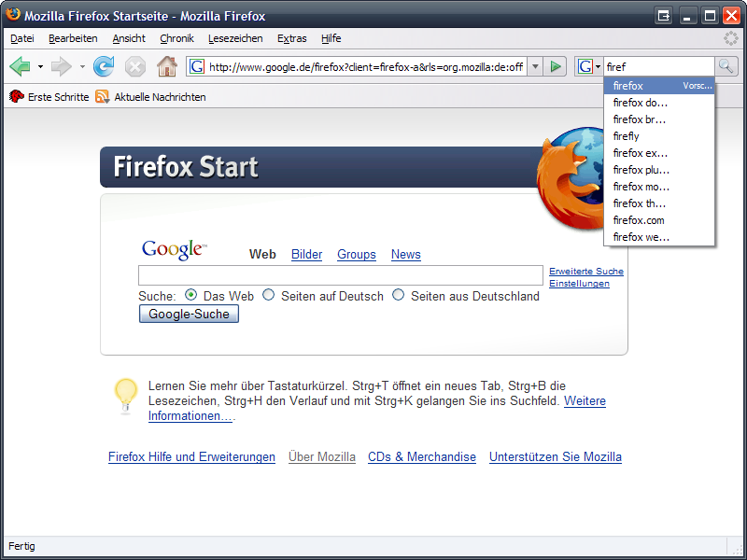Screen dimensions: 747x560
Task: Open the Über Mozilla link
Action: tap(322, 456)
